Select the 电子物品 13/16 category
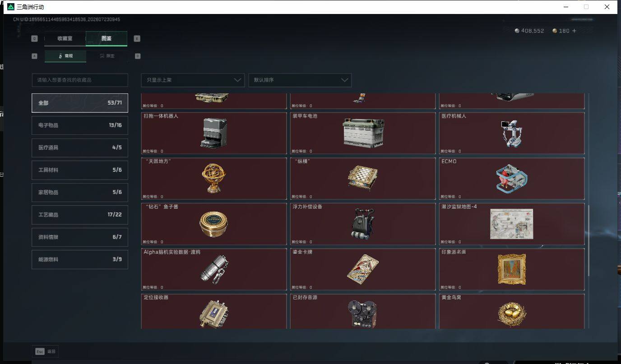This screenshot has width=621, height=364. 80,125
